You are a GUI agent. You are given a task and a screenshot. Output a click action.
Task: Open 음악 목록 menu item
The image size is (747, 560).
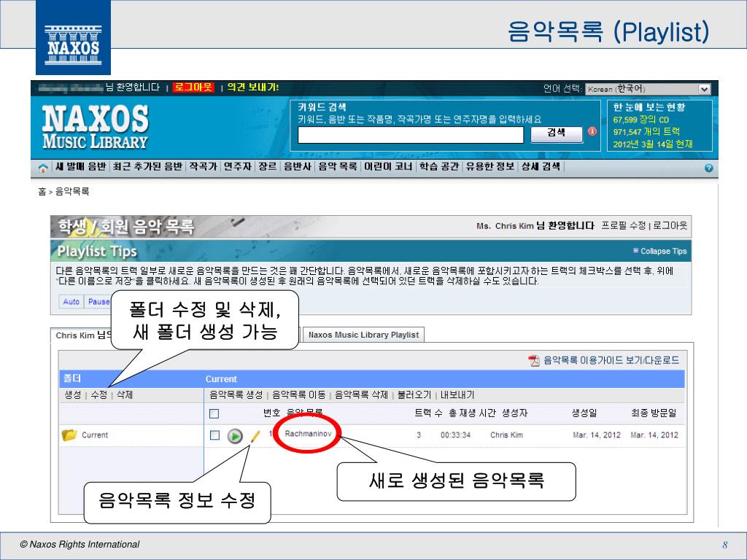point(337,166)
